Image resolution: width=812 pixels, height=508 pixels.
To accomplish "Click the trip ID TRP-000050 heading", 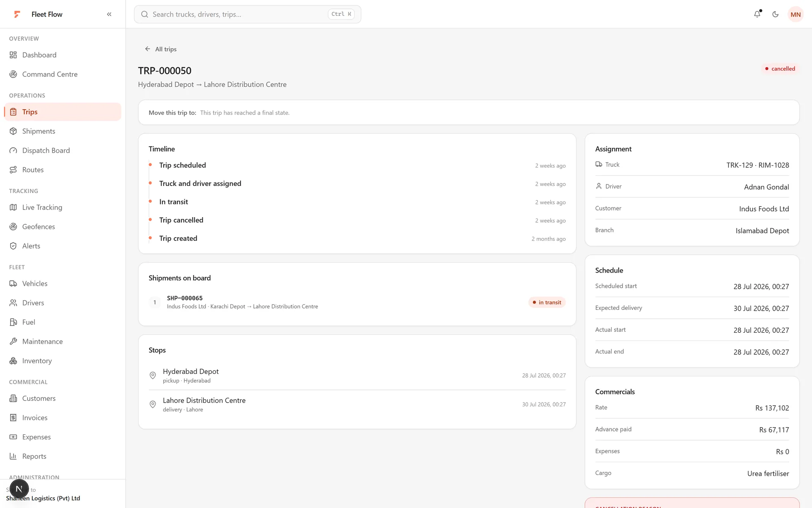I will pos(165,71).
